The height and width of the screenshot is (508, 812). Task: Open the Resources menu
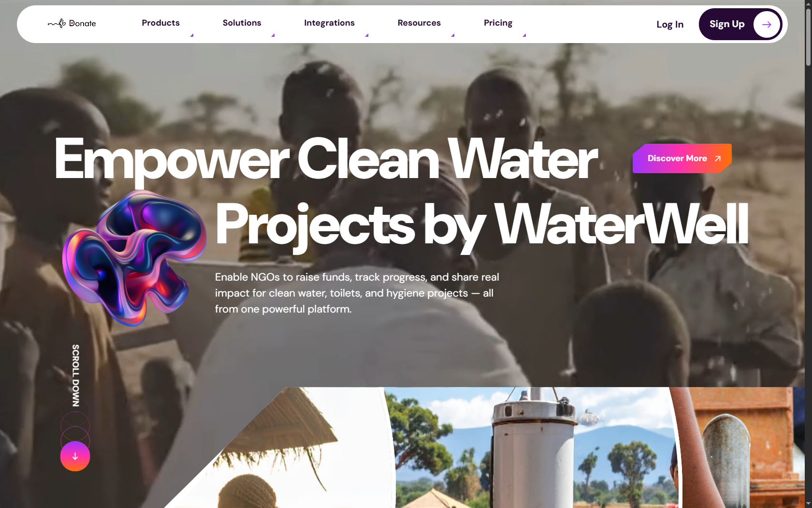pos(419,23)
